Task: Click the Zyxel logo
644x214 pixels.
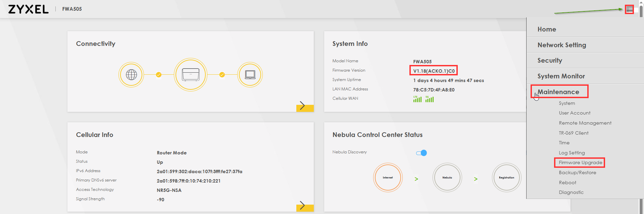Action: pyautogui.click(x=29, y=9)
